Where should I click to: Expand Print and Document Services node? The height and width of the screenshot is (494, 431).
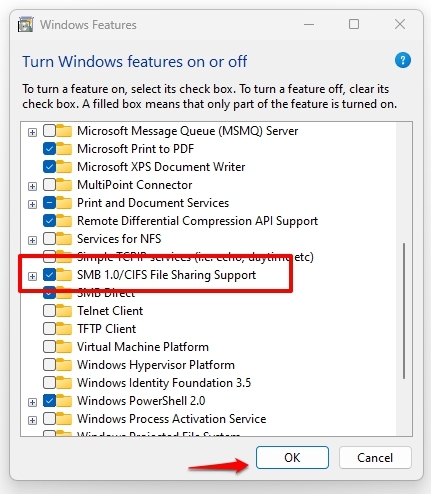32,204
